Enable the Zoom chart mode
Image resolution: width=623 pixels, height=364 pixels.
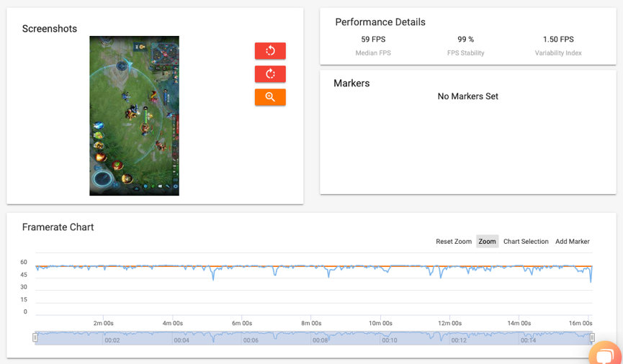click(x=487, y=242)
